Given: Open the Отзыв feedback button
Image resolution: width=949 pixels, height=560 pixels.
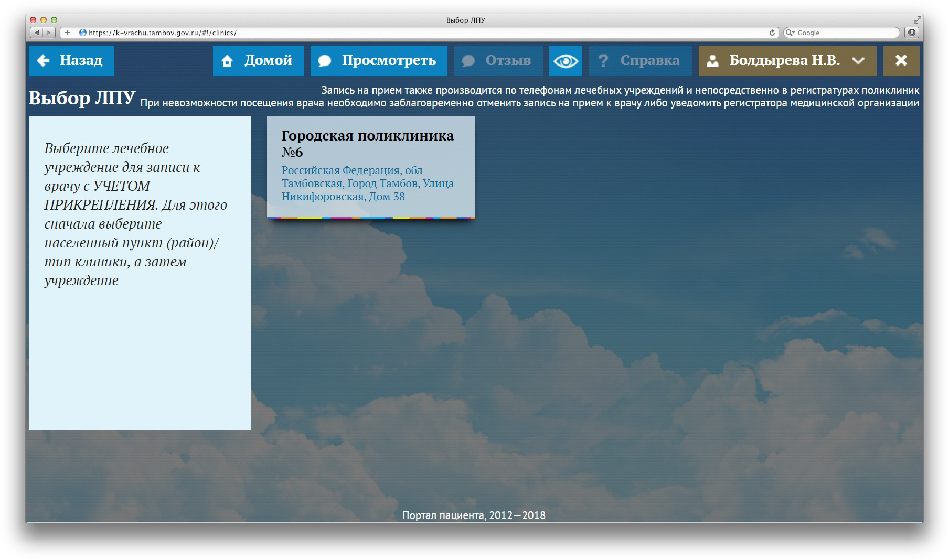Looking at the screenshot, I should [x=498, y=61].
